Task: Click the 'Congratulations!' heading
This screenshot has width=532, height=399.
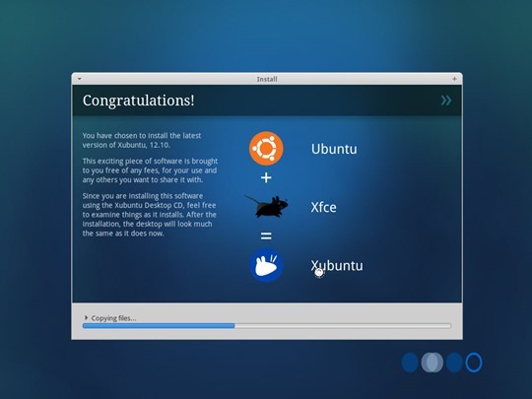Action: pos(139,100)
